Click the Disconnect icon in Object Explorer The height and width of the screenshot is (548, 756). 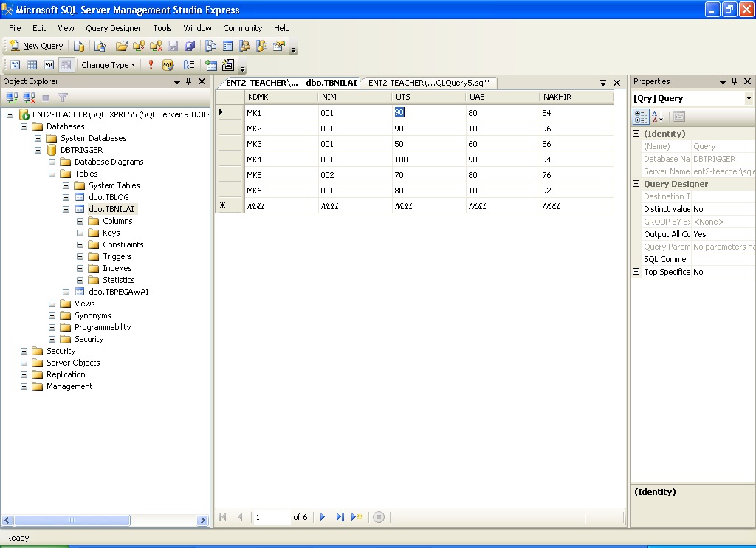(x=29, y=97)
